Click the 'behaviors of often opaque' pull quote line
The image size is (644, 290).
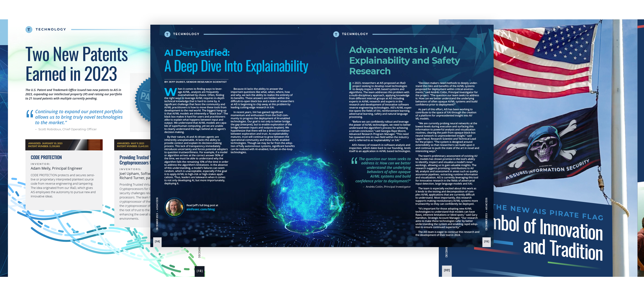click(389, 172)
